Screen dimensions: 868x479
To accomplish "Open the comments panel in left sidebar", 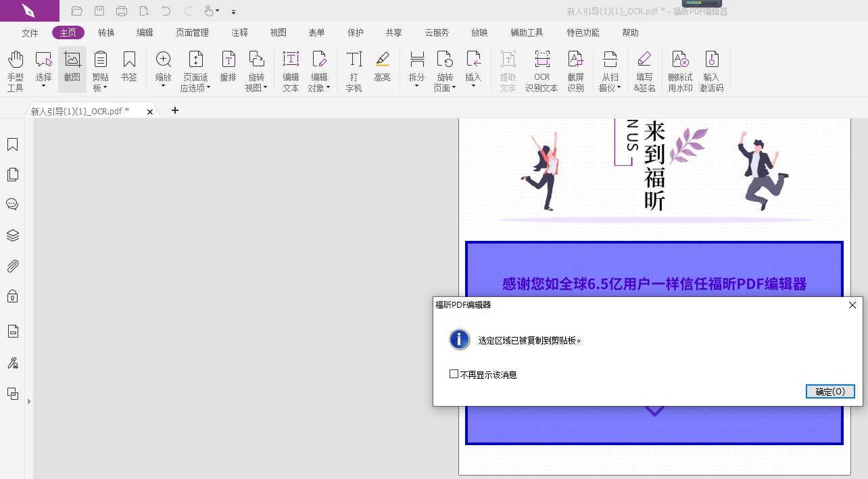I will (x=12, y=204).
